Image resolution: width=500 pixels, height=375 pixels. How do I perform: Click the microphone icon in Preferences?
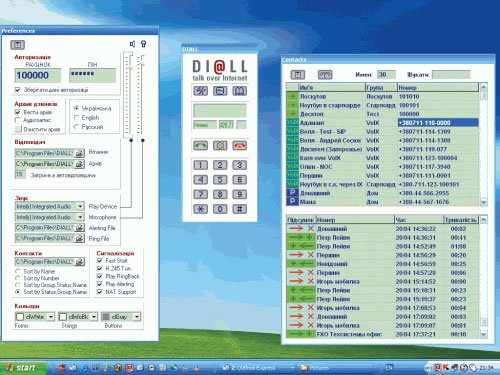pyautogui.click(x=144, y=44)
